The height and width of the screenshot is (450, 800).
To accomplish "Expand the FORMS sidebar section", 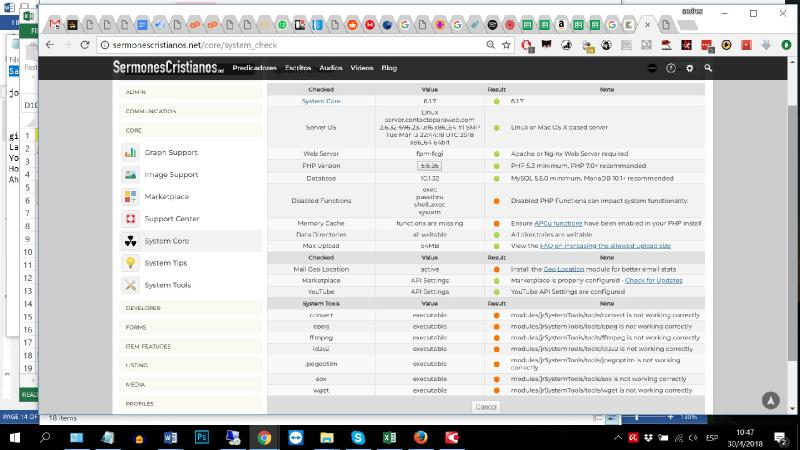I will pyautogui.click(x=136, y=327).
